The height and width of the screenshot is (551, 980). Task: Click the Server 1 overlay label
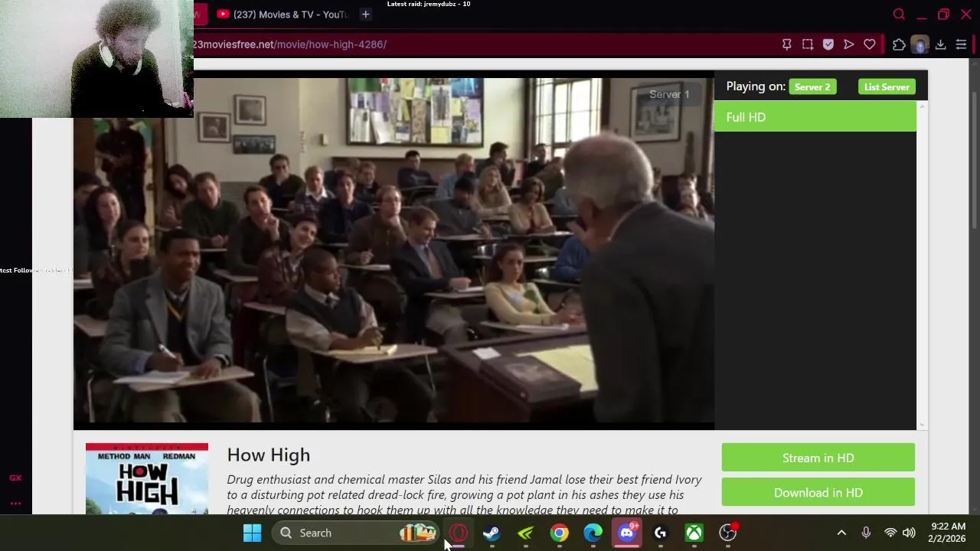[x=669, y=94]
